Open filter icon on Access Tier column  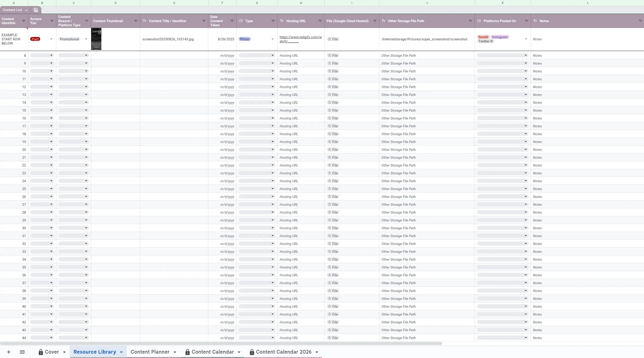click(52, 21)
